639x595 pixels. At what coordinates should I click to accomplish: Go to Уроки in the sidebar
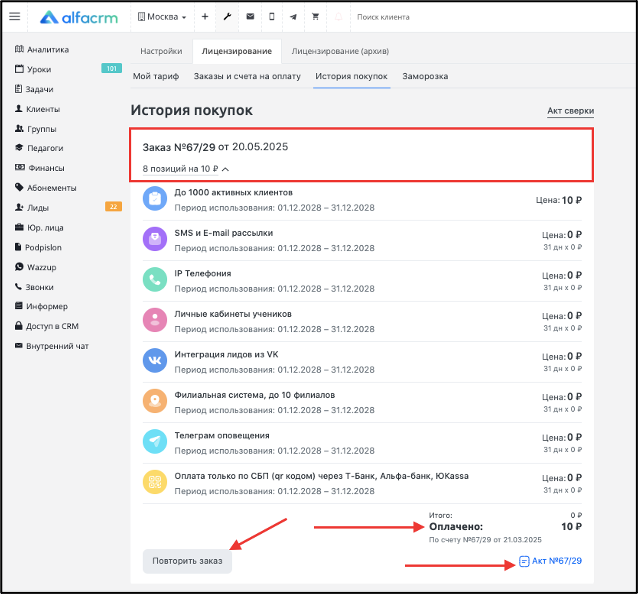point(33,69)
